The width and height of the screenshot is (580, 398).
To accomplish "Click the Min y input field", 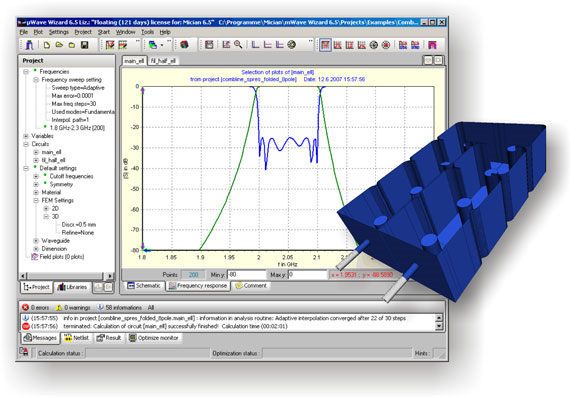I will [246, 274].
